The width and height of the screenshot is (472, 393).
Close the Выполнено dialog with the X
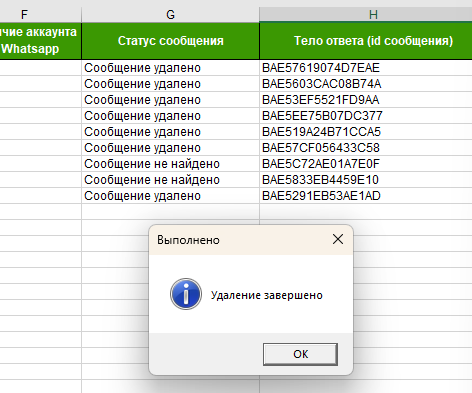tap(338, 239)
